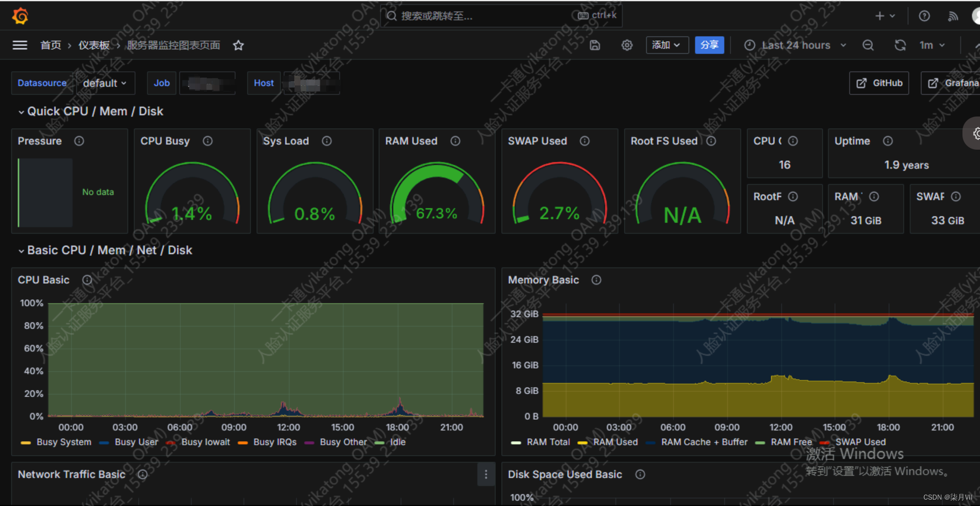Save the dashboard

click(x=595, y=45)
